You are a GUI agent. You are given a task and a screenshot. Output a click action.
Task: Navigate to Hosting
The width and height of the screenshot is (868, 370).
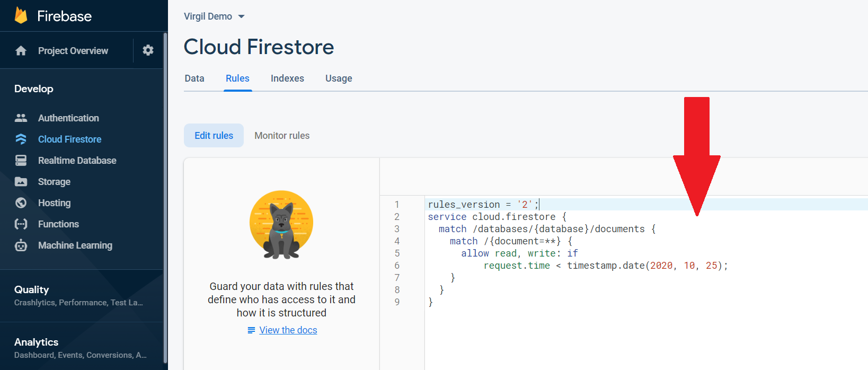[x=54, y=202]
